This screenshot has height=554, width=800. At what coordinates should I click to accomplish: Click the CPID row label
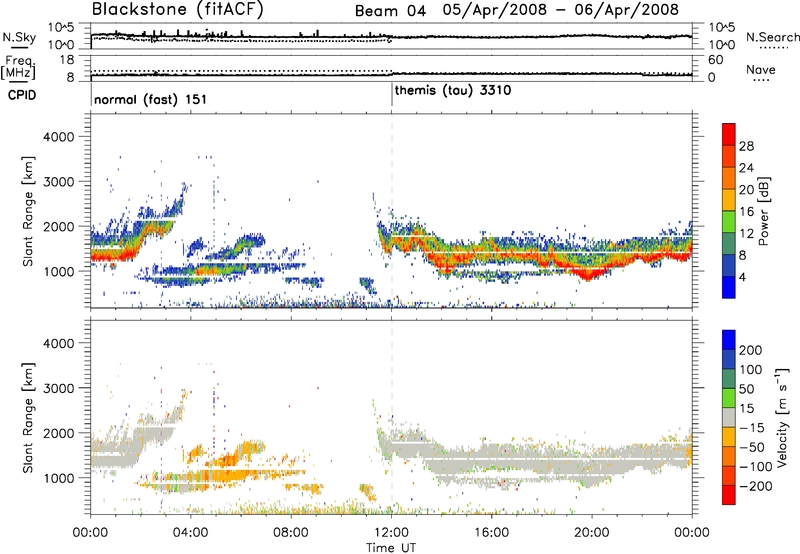(22, 95)
